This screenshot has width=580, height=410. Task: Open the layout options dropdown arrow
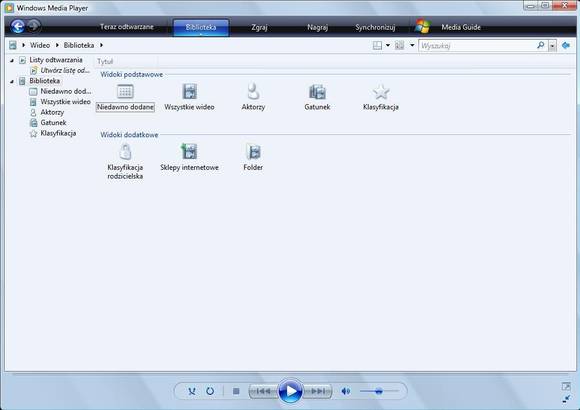pos(388,46)
